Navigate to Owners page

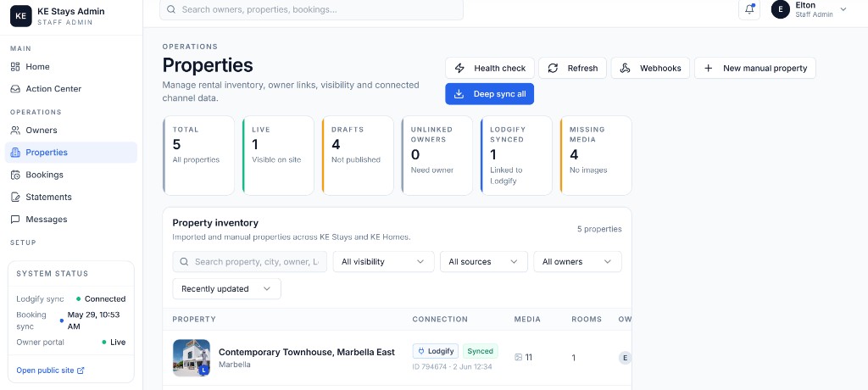coord(71,131)
